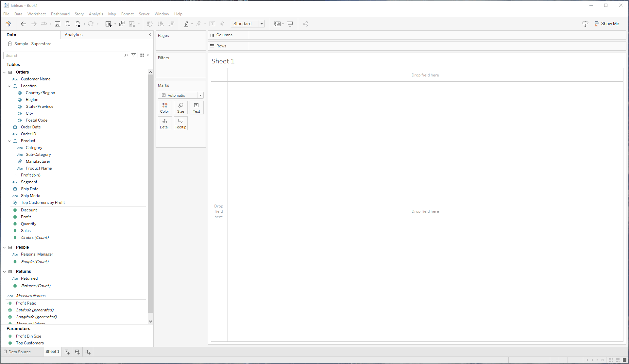Click the filter fields funnel icon
The height and width of the screenshot is (364, 629).
(x=134, y=56)
